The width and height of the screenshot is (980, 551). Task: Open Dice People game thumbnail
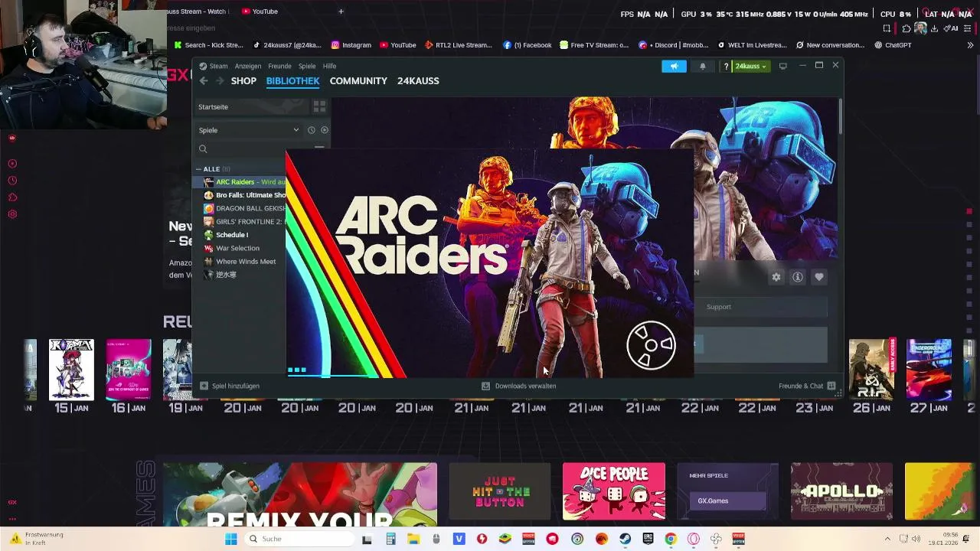[614, 491]
